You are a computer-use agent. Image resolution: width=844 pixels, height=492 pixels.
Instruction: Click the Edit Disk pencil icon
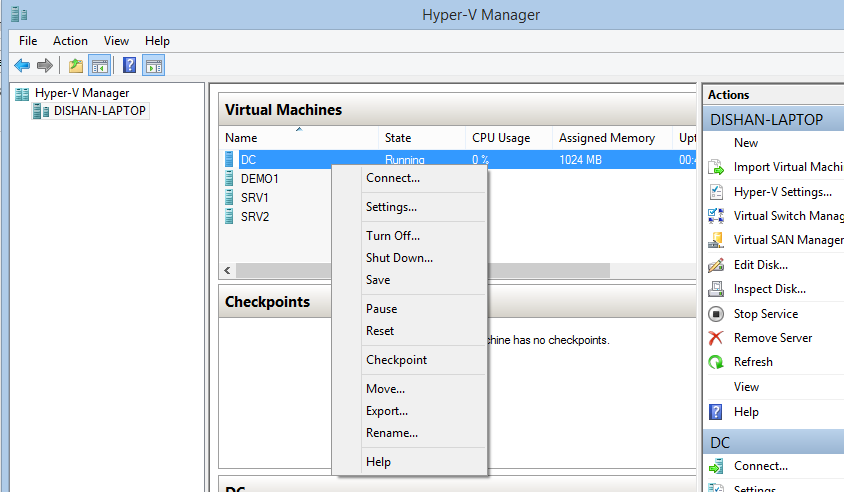(x=716, y=265)
